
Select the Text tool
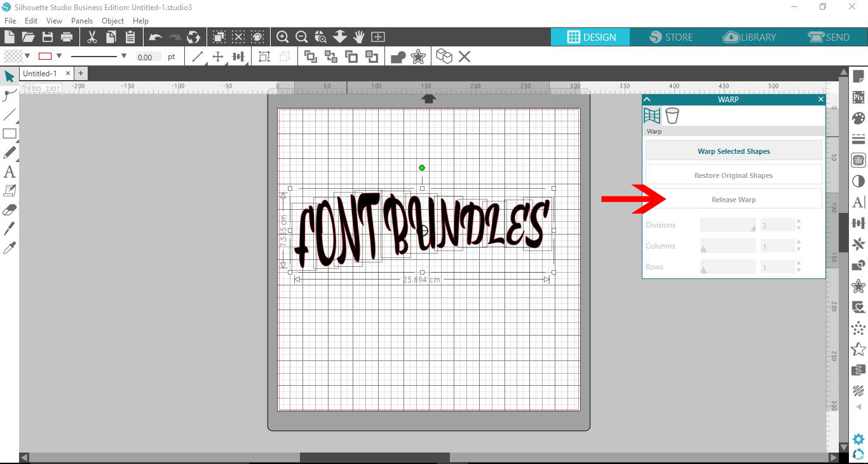click(x=9, y=172)
